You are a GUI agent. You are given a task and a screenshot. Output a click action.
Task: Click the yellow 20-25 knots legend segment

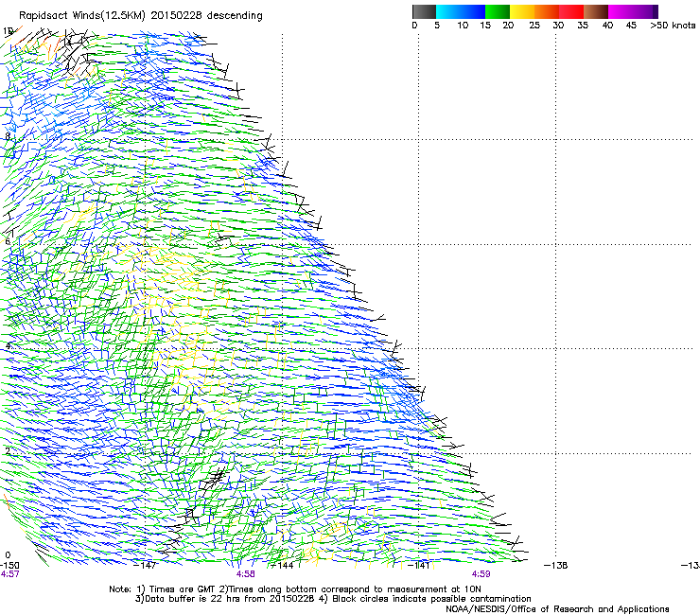pyautogui.click(x=522, y=11)
